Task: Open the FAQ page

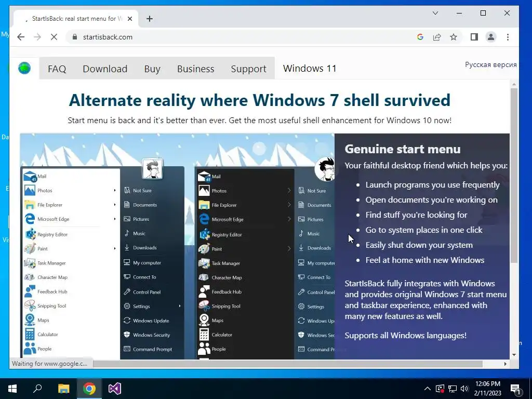Action: tap(57, 69)
